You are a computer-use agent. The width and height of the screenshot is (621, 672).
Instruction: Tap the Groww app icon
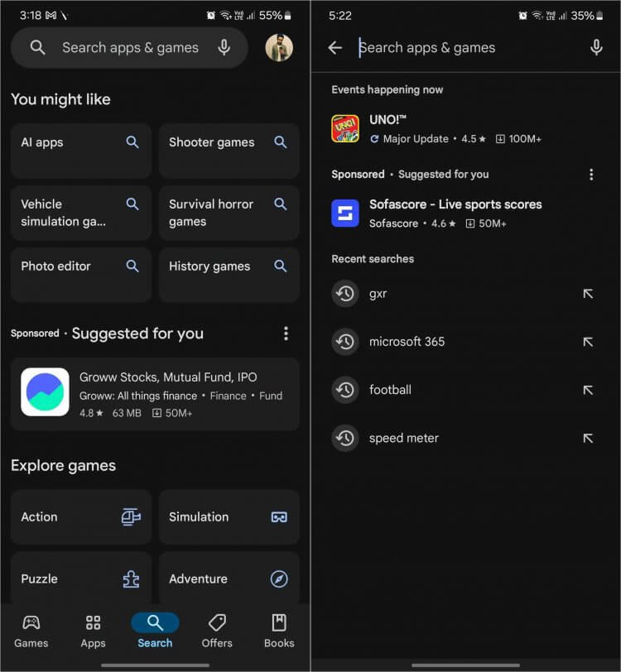pos(45,391)
